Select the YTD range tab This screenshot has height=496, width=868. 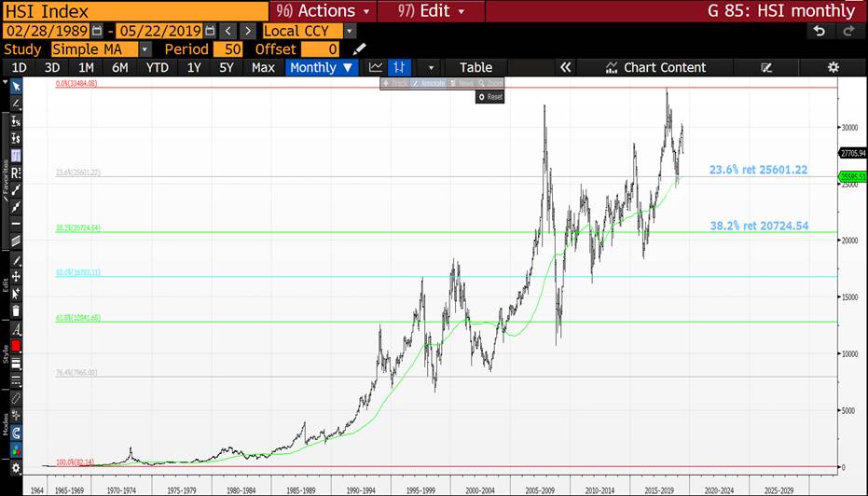click(x=158, y=67)
